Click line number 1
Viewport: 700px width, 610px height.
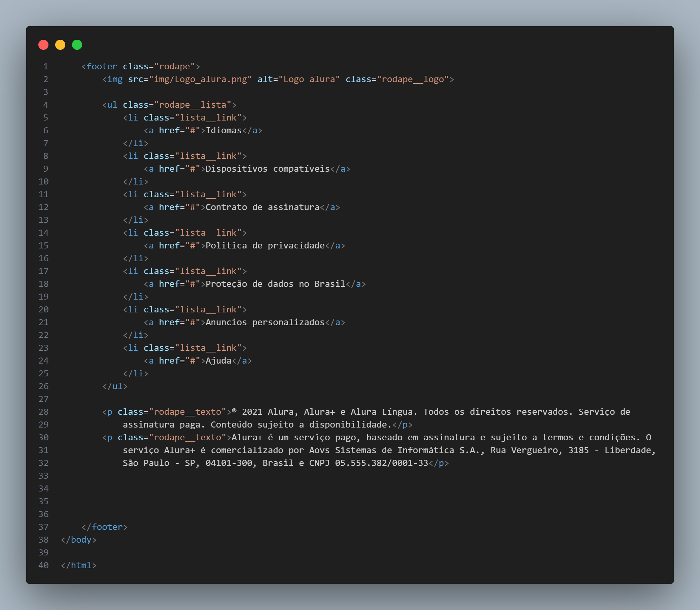(45, 66)
